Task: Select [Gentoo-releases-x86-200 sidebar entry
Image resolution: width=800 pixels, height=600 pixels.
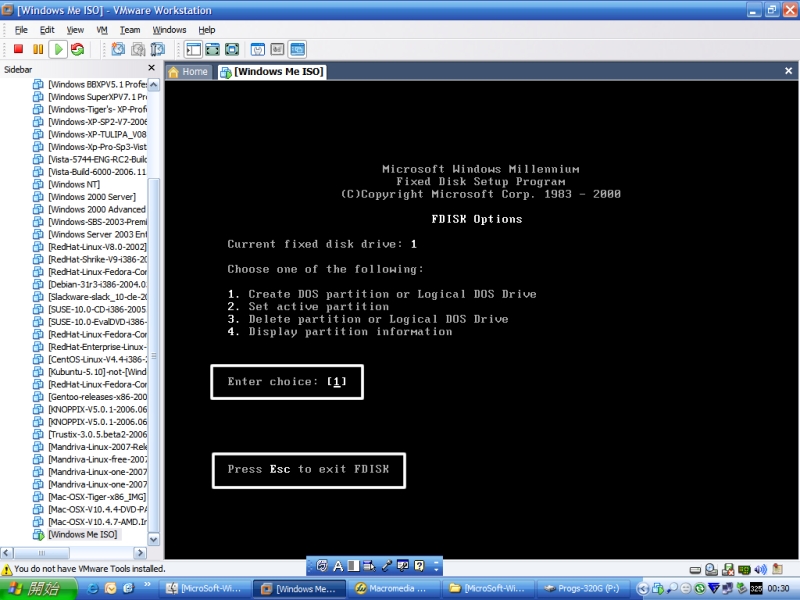Action: click(89, 396)
